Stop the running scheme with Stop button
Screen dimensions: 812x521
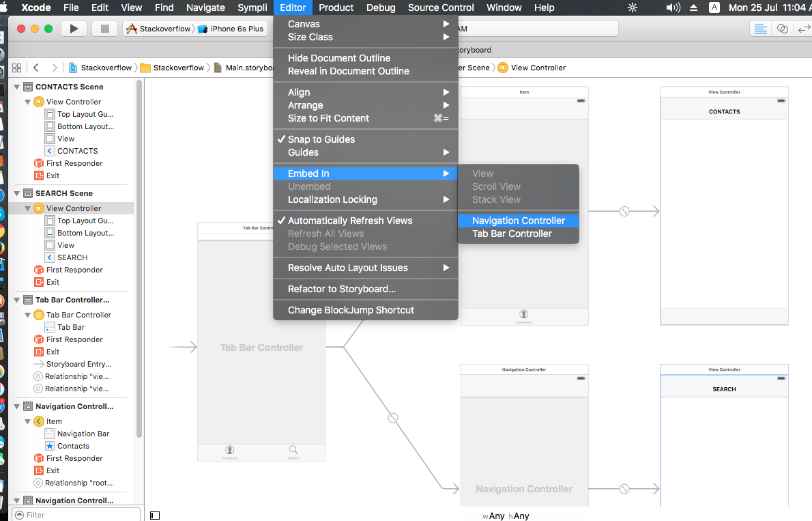pos(104,29)
